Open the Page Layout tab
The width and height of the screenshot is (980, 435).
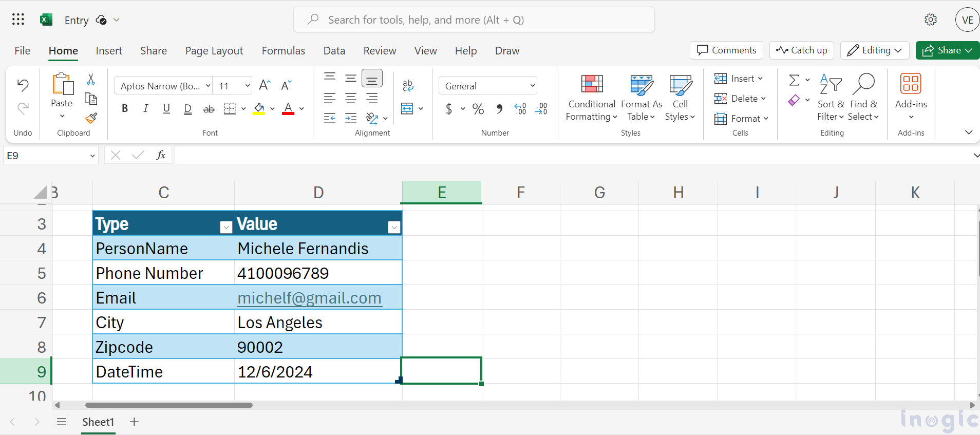214,51
